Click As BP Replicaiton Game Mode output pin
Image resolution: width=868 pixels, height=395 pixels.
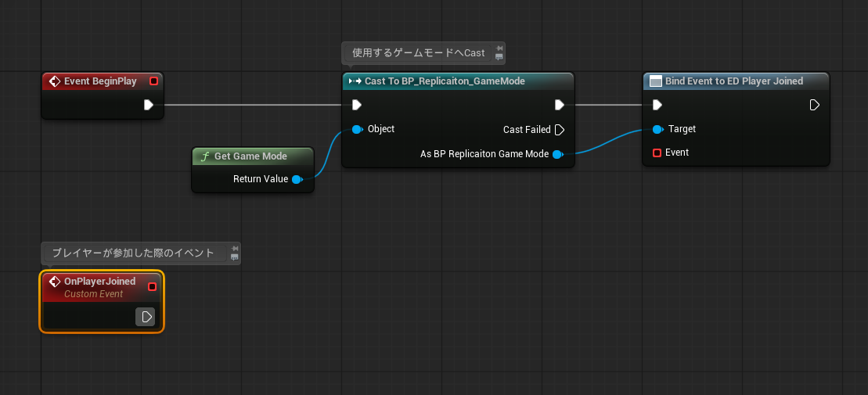(x=558, y=154)
